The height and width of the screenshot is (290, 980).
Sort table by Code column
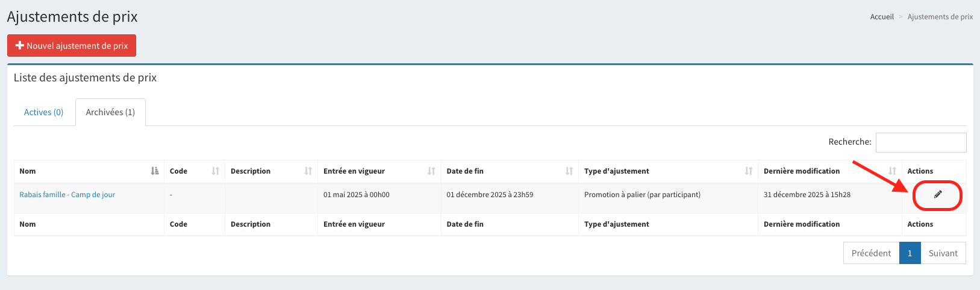[x=195, y=171]
